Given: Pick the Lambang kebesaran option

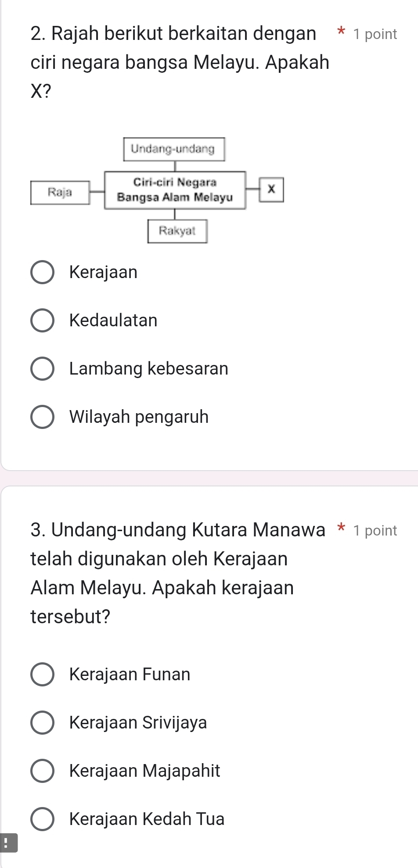Looking at the screenshot, I should 43,369.
